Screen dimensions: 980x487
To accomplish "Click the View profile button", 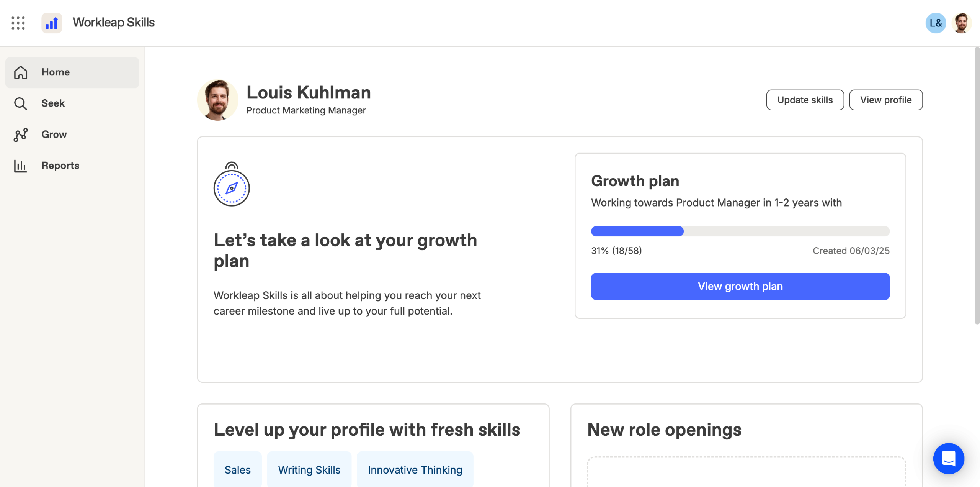I will point(885,100).
